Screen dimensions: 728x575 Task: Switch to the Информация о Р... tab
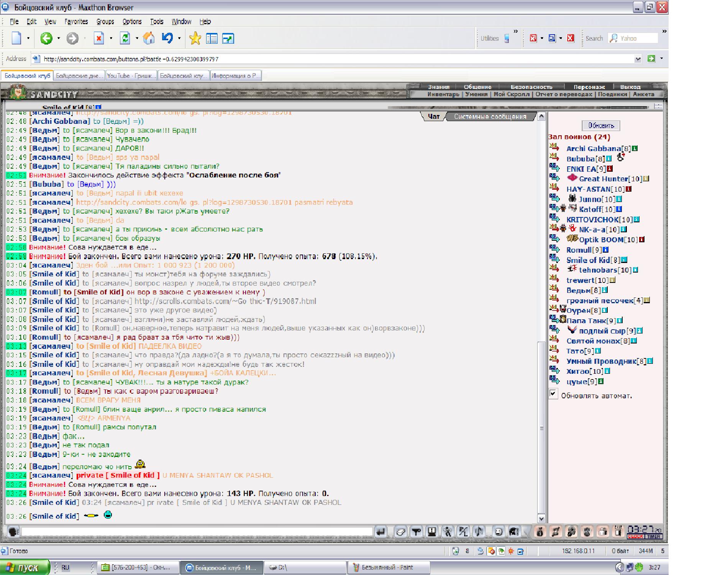pos(236,76)
